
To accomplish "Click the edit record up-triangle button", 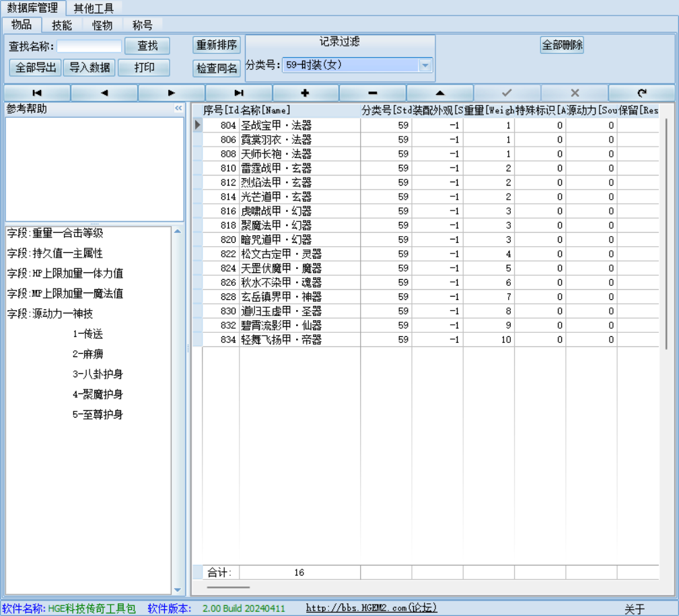I will pos(440,93).
